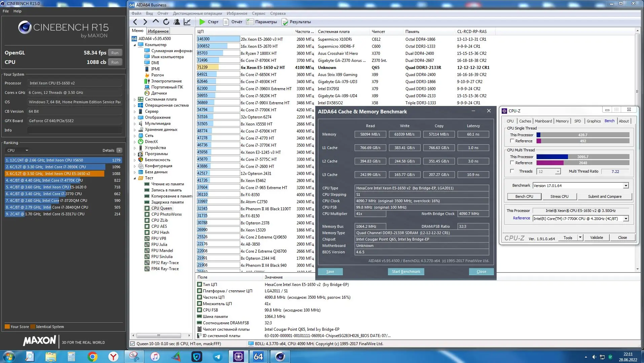This screenshot has width=644, height=363.
Task: Click the green Start arrow icon in AIDA64 toolbar
Action: (x=202, y=22)
